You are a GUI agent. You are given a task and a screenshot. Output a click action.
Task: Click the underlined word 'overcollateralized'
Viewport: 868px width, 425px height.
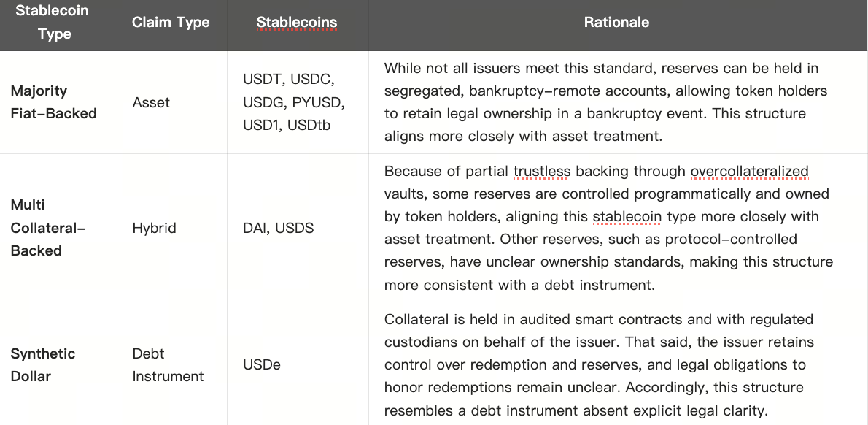click(x=749, y=172)
